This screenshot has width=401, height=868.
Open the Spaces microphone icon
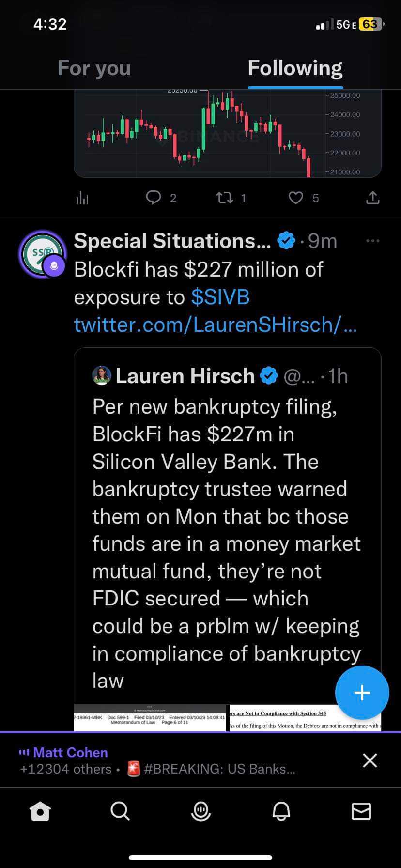(200, 811)
